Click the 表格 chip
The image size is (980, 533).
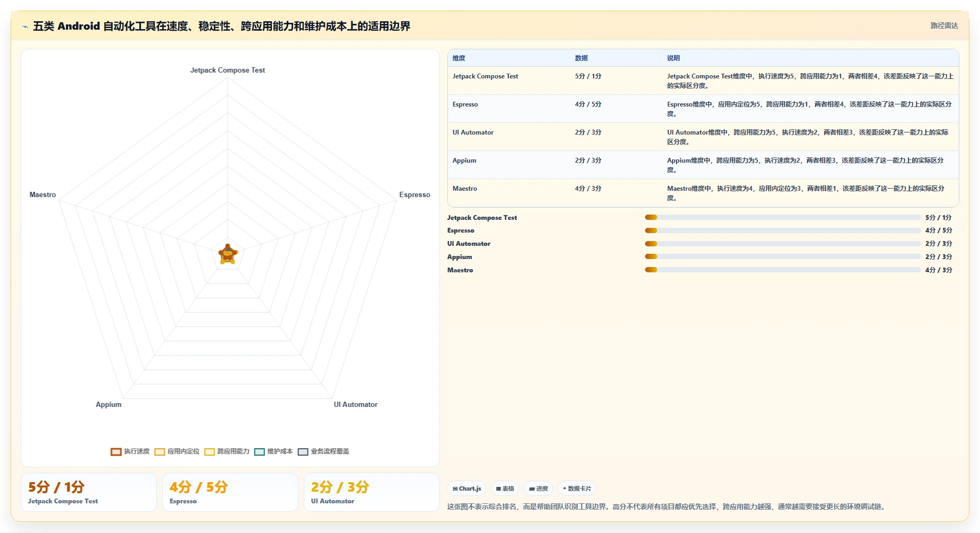point(505,488)
